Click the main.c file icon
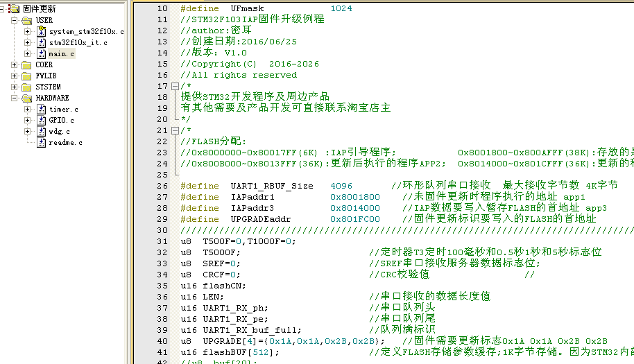634x364 pixels. click(x=41, y=53)
